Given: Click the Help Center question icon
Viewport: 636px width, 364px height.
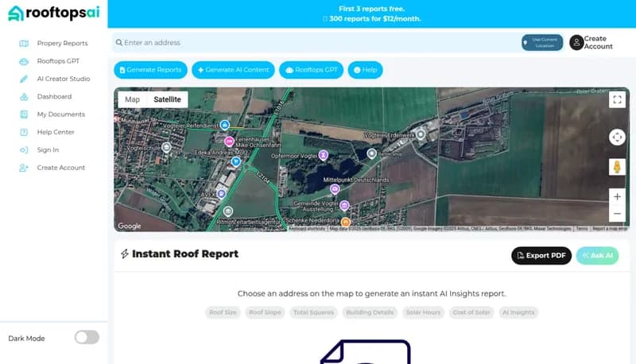Looking at the screenshot, I should pos(24,132).
